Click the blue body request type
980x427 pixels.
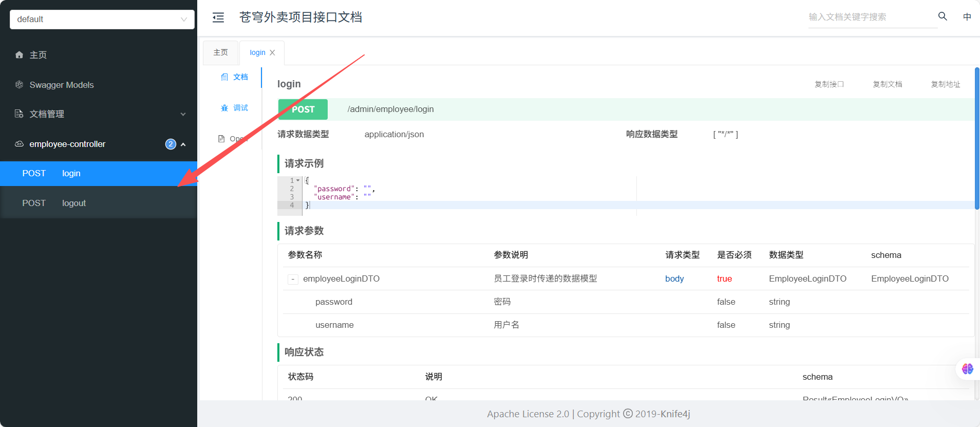tap(674, 279)
